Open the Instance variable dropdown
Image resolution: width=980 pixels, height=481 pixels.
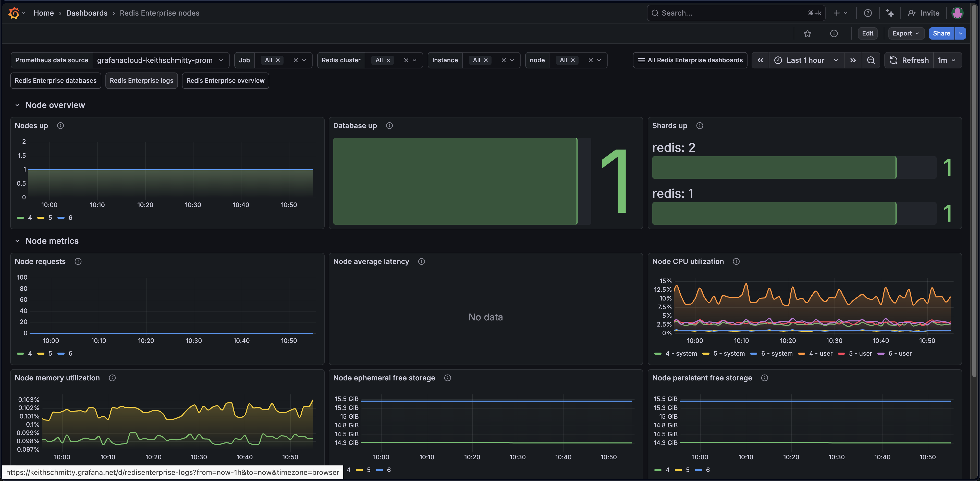point(512,60)
